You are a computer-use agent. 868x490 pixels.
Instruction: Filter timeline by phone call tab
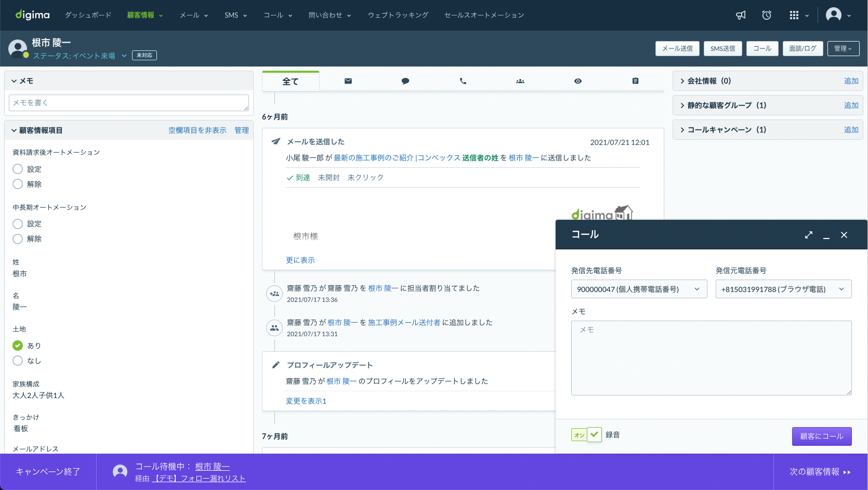click(x=463, y=81)
